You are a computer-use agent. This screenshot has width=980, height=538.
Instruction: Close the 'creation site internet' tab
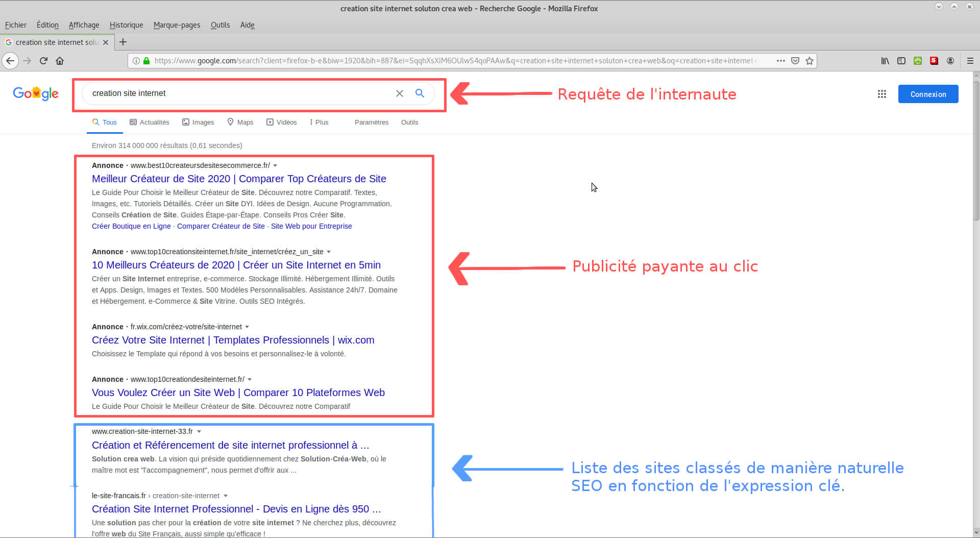pos(106,42)
